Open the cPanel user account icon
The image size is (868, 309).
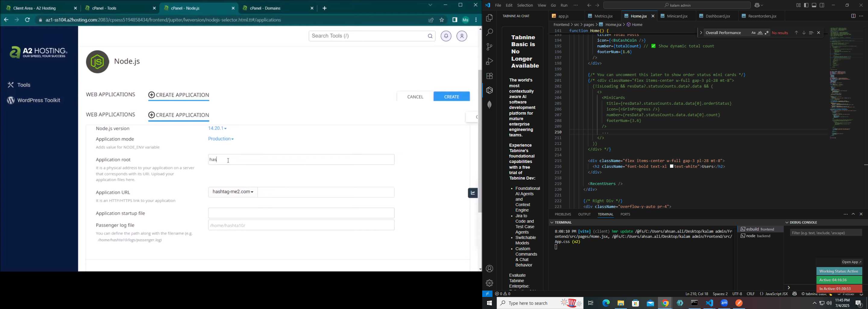point(462,36)
